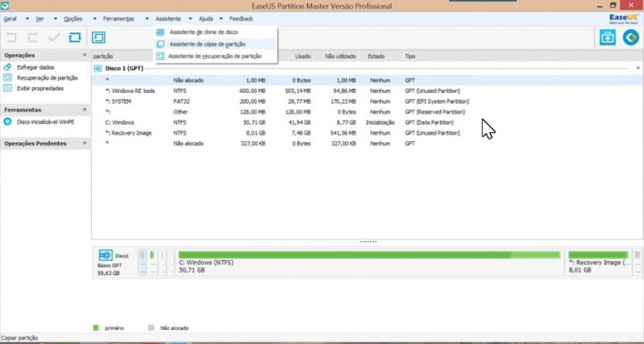Image resolution: width=644 pixels, height=344 pixels.
Task: Click C: Windows (NTFS) block in disk map
Action: pyautogui.click(x=369, y=262)
